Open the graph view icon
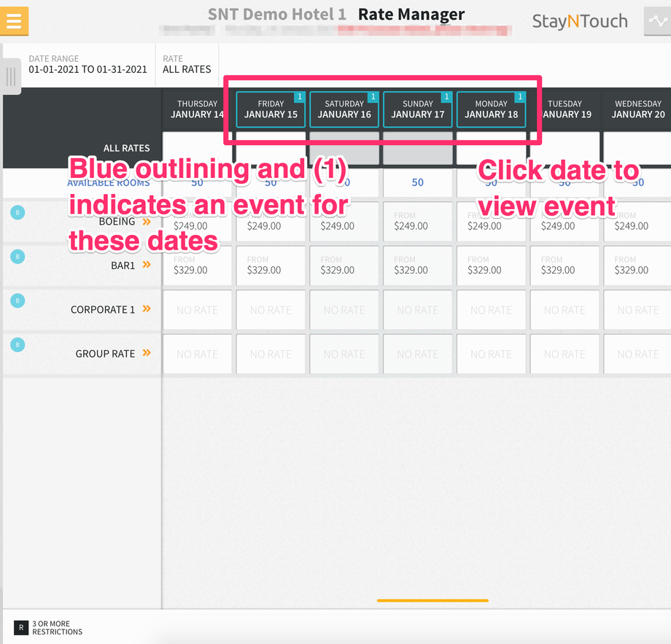Image resolution: width=671 pixels, height=644 pixels. pos(658,20)
